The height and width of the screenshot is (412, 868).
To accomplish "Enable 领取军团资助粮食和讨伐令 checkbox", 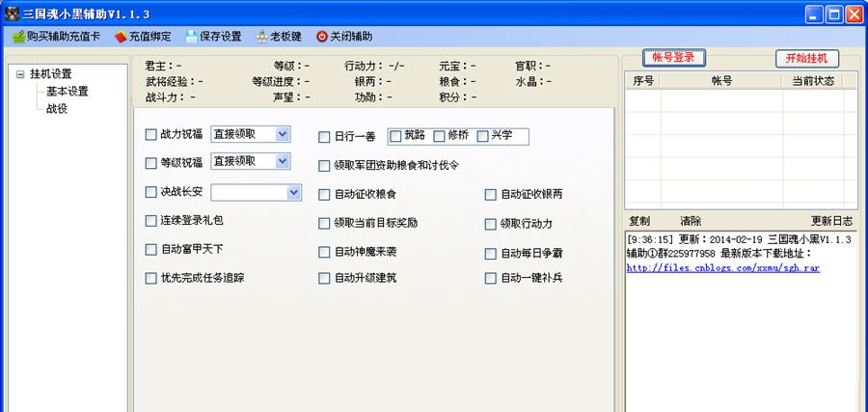I will 324,166.
